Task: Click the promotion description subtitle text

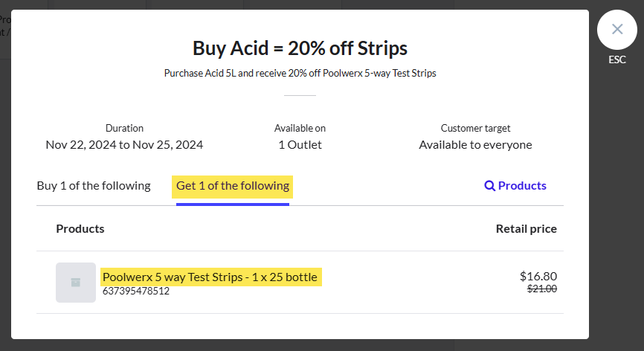Action: tap(300, 73)
